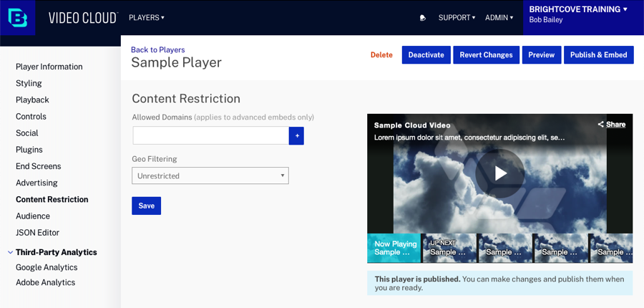Click the Sample Player heading

click(177, 62)
